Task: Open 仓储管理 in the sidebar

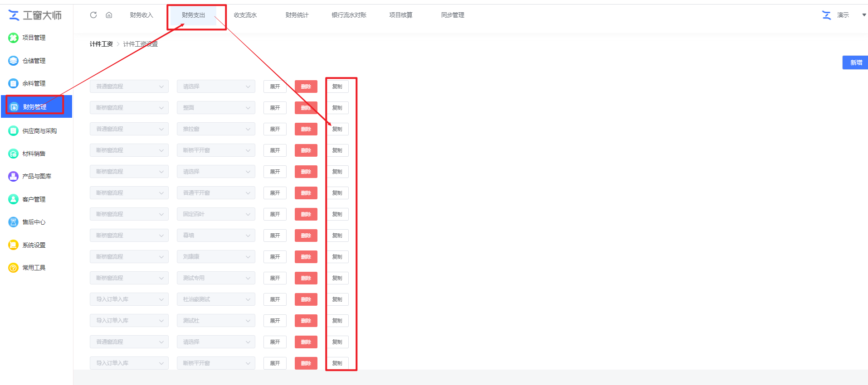Action: pyautogui.click(x=34, y=61)
